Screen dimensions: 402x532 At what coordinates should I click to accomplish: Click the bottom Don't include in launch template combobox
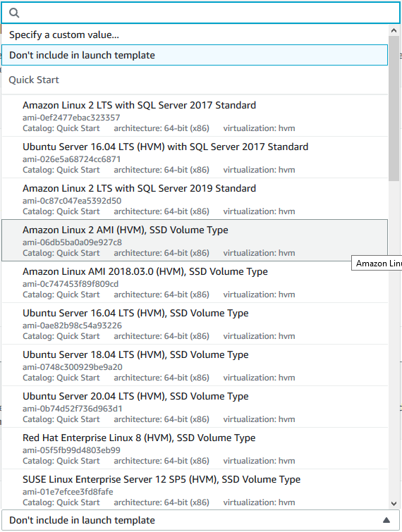tap(201, 520)
